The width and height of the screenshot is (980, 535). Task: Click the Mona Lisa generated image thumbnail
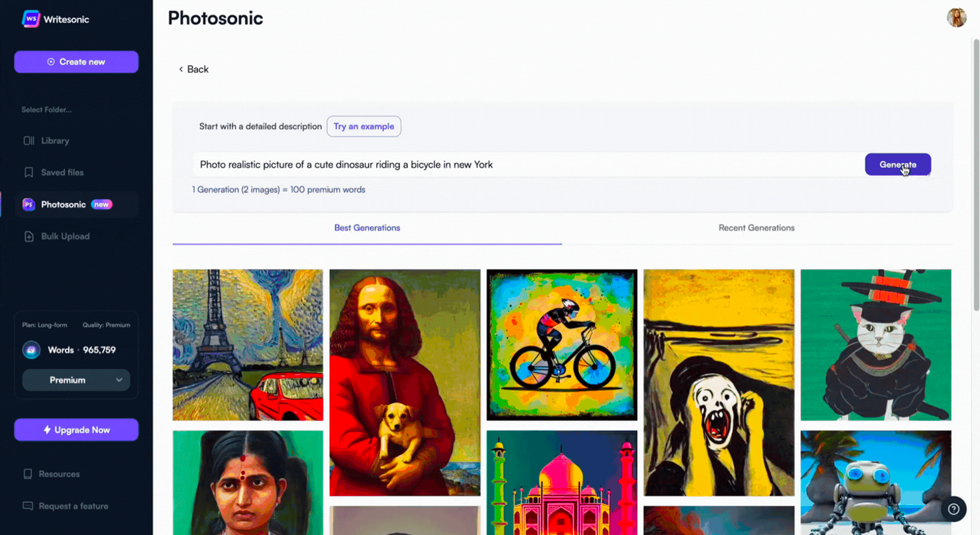405,381
